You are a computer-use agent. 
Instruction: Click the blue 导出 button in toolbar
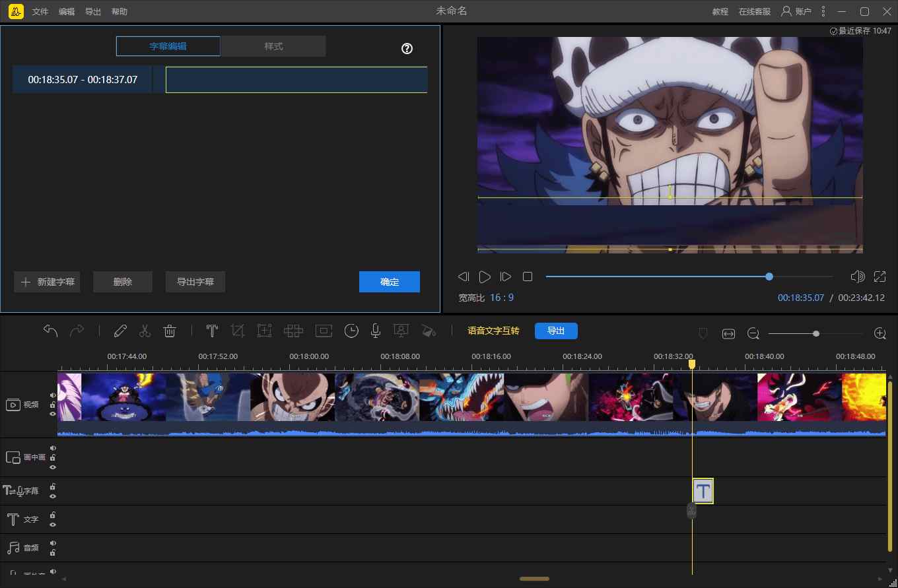coord(556,331)
